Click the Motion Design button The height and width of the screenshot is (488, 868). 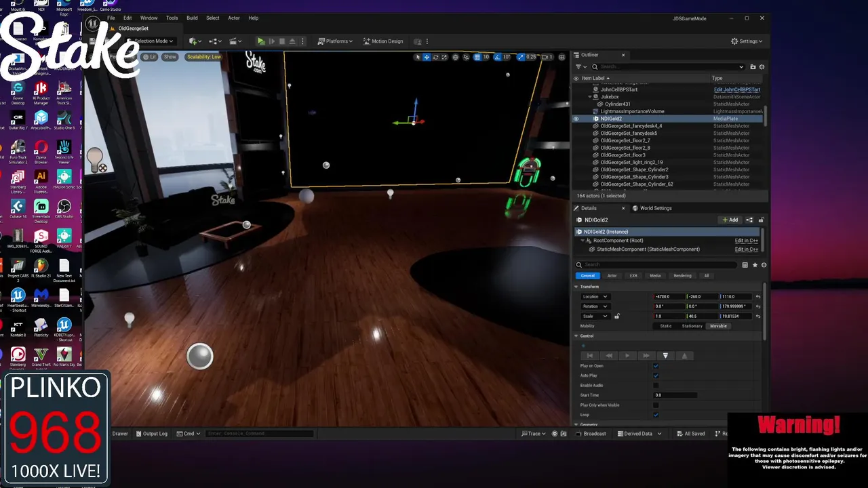coord(383,41)
